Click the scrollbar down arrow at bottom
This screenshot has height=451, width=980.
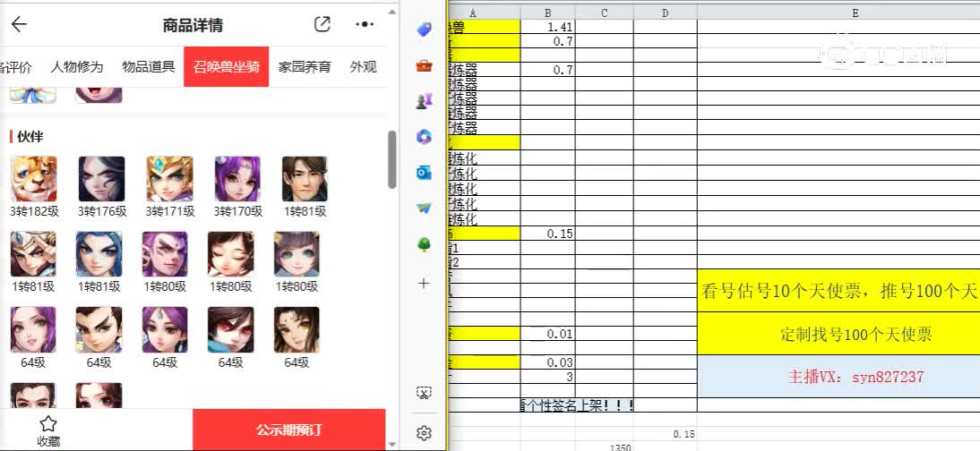(391, 444)
